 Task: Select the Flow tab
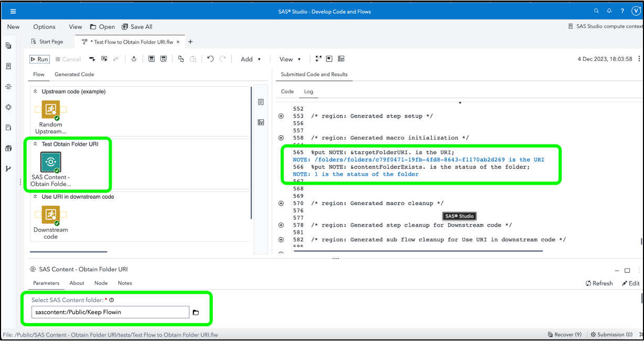[39, 74]
